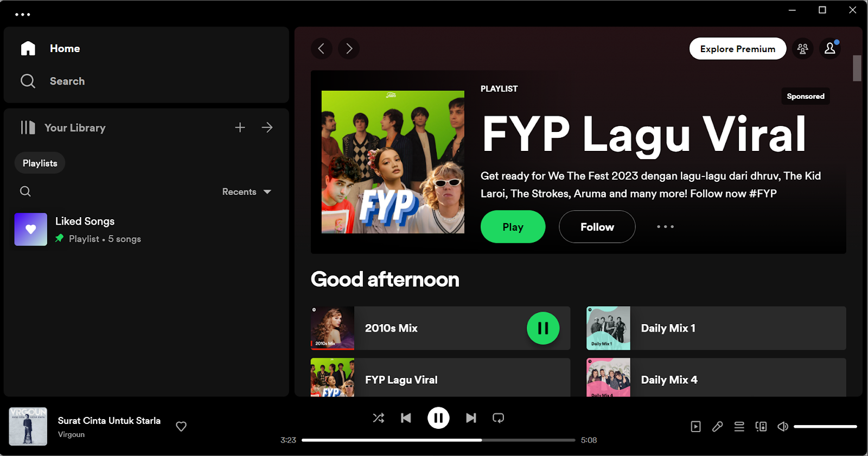Follow the FYP Lagu Viral playlist

[597, 226]
